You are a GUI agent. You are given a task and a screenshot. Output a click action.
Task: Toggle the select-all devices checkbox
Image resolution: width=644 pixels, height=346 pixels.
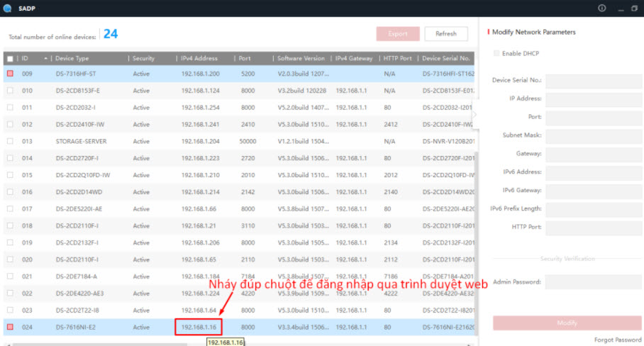pos(10,58)
